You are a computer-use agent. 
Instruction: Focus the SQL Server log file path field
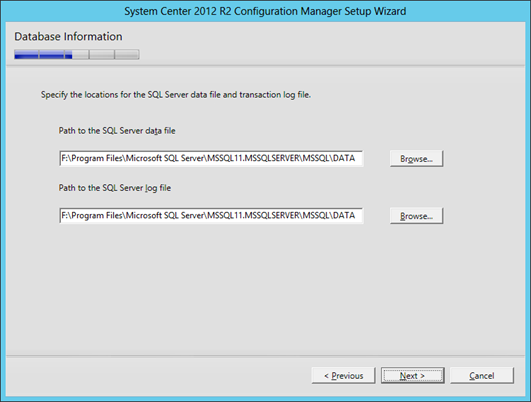(211, 216)
